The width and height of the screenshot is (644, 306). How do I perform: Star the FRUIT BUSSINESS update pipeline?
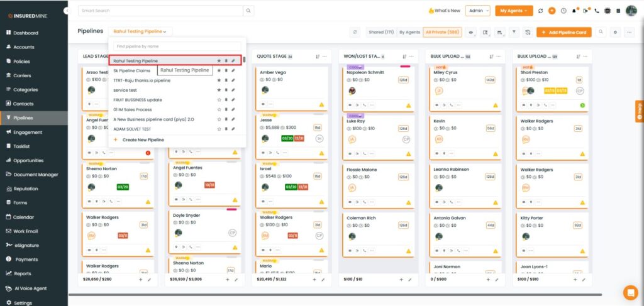click(x=219, y=100)
